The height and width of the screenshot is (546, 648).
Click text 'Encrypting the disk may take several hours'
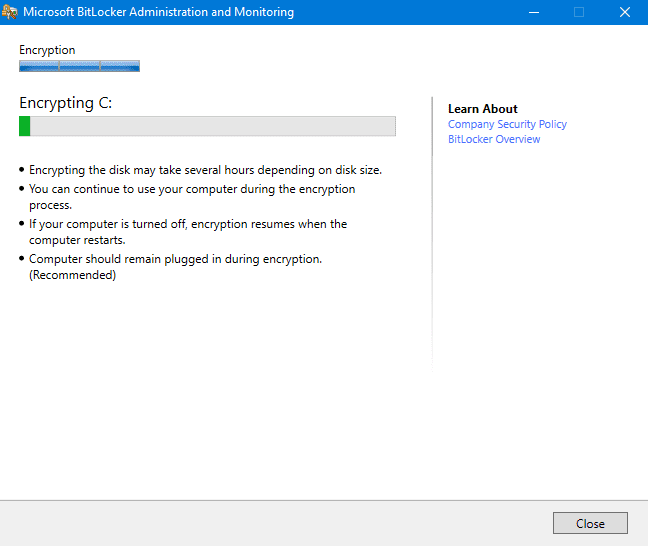[141, 170]
